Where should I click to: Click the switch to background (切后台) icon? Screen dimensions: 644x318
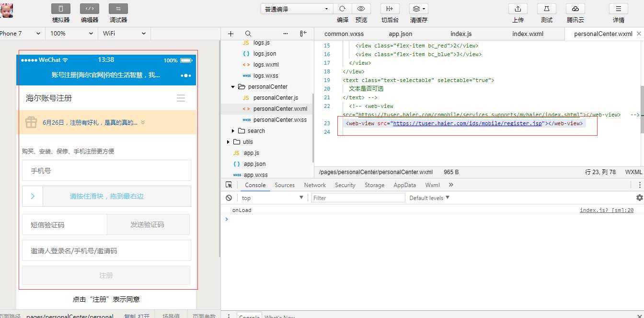390,9
